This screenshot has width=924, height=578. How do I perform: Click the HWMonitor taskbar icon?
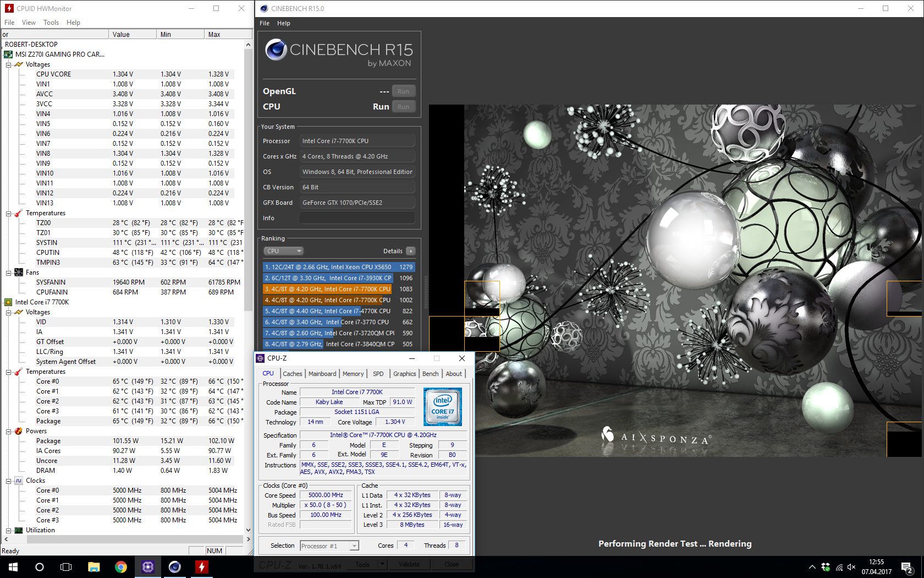pos(202,567)
